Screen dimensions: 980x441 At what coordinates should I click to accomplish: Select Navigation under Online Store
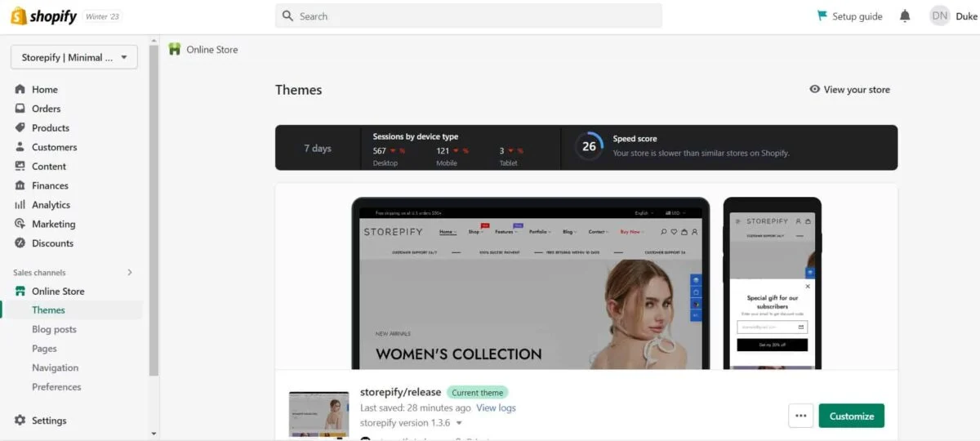click(x=55, y=368)
